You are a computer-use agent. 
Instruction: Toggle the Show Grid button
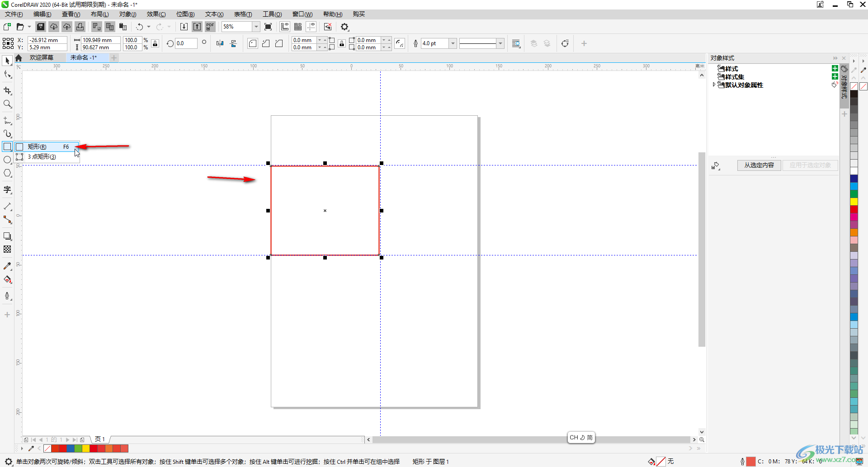[298, 27]
